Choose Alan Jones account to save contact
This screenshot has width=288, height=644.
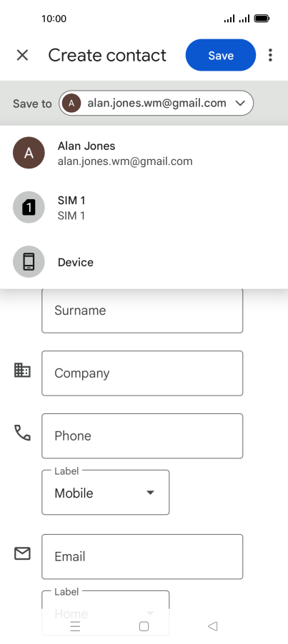pyautogui.click(x=144, y=153)
